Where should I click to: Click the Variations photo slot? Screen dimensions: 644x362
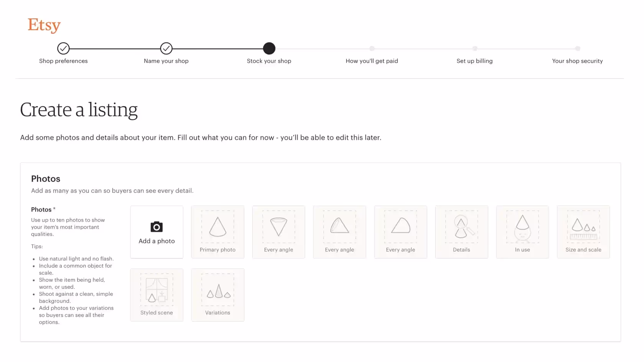217,295
